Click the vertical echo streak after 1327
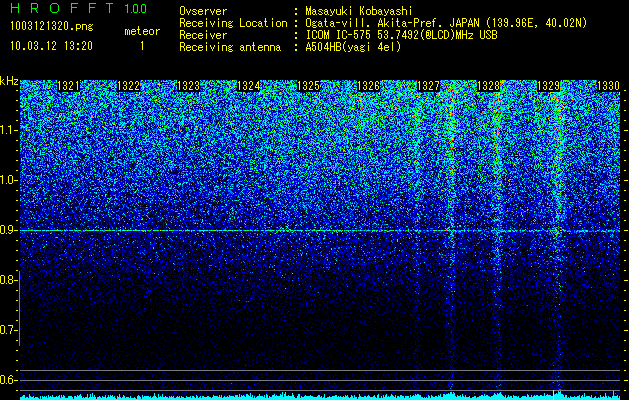 tap(452, 237)
